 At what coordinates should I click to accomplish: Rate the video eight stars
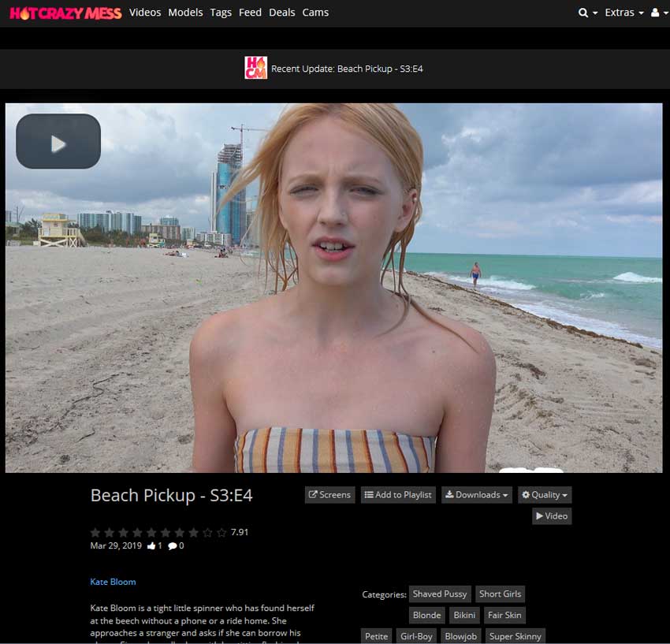pyautogui.click(x=194, y=533)
